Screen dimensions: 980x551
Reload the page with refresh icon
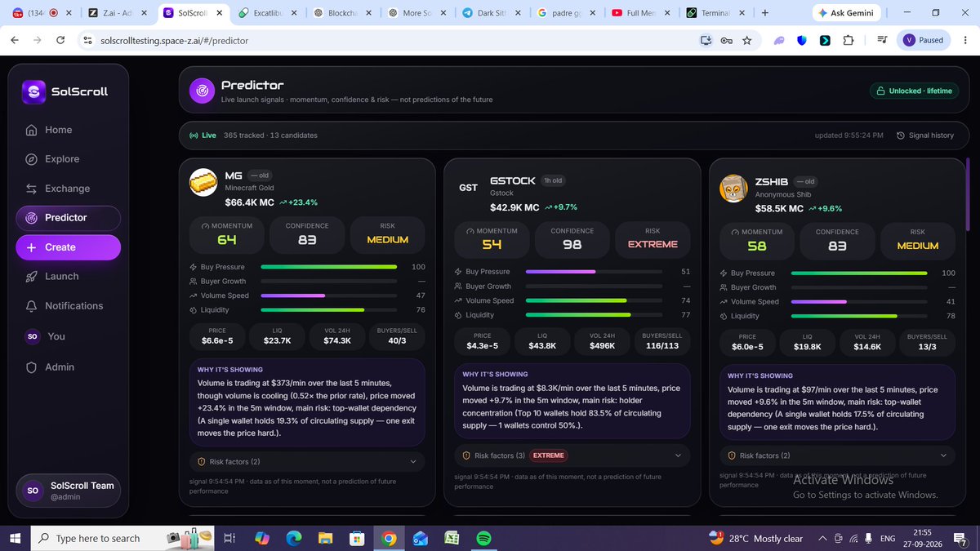point(61,40)
